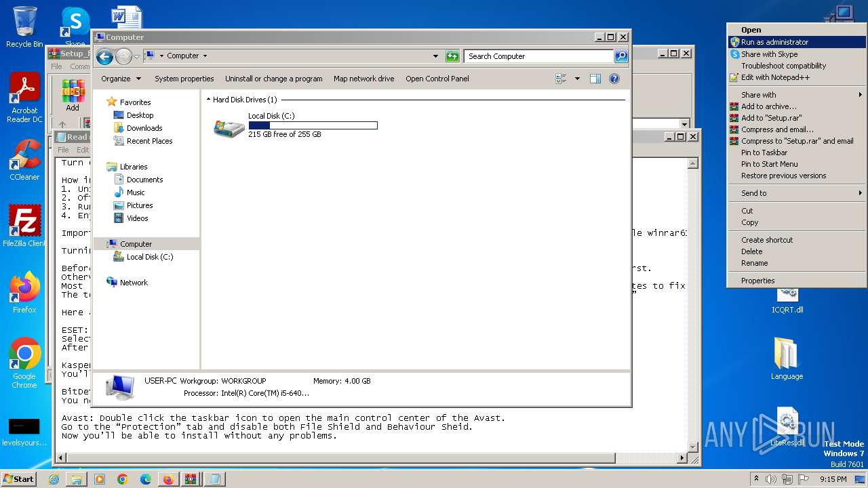Open Edge from the taskbar
868x488 pixels.
tap(146, 479)
